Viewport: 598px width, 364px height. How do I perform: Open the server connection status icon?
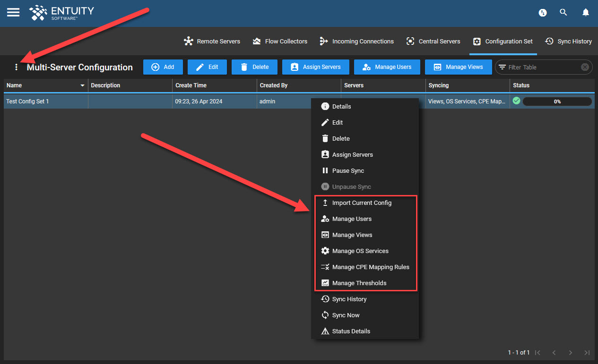pos(543,13)
